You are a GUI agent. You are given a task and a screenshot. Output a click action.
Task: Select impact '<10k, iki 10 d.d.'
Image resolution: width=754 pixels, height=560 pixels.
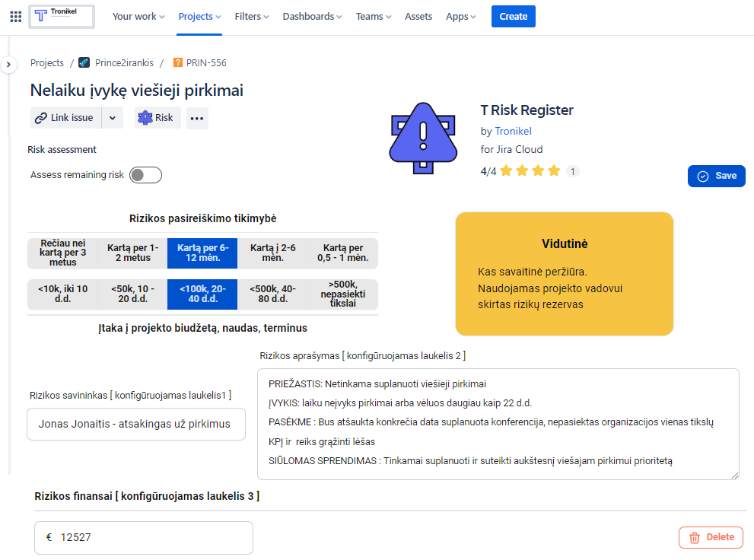62,294
